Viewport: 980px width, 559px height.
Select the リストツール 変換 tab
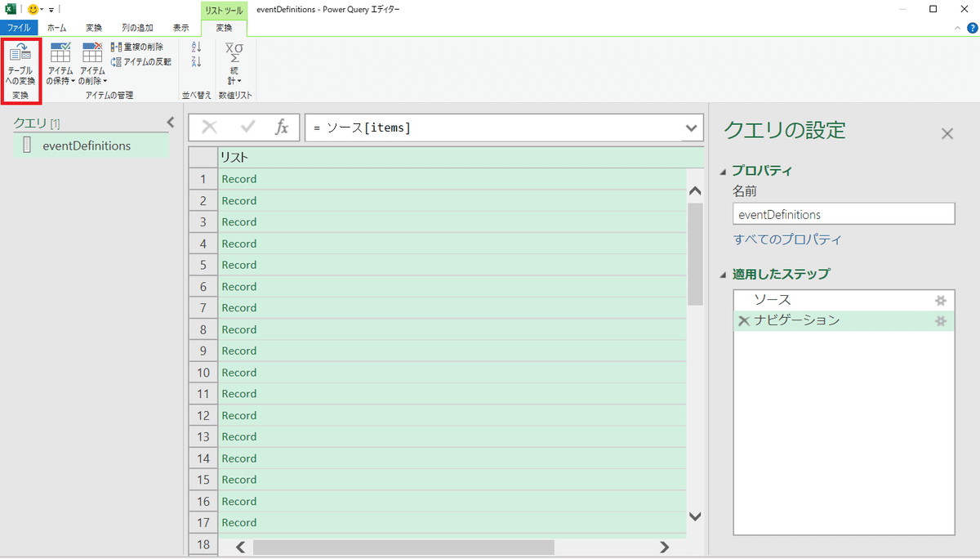click(224, 28)
